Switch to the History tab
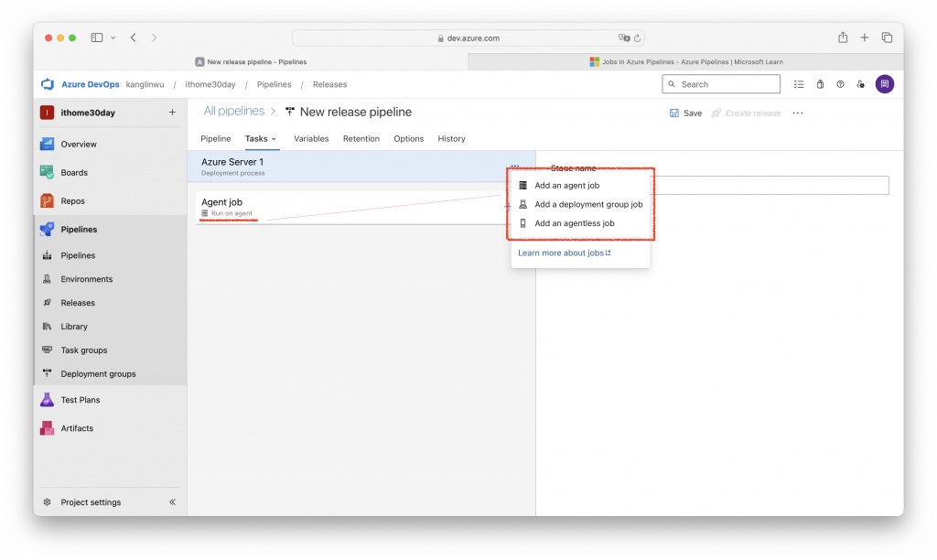Viewport: 937px width, 560px height. click(x=451, y=139)
